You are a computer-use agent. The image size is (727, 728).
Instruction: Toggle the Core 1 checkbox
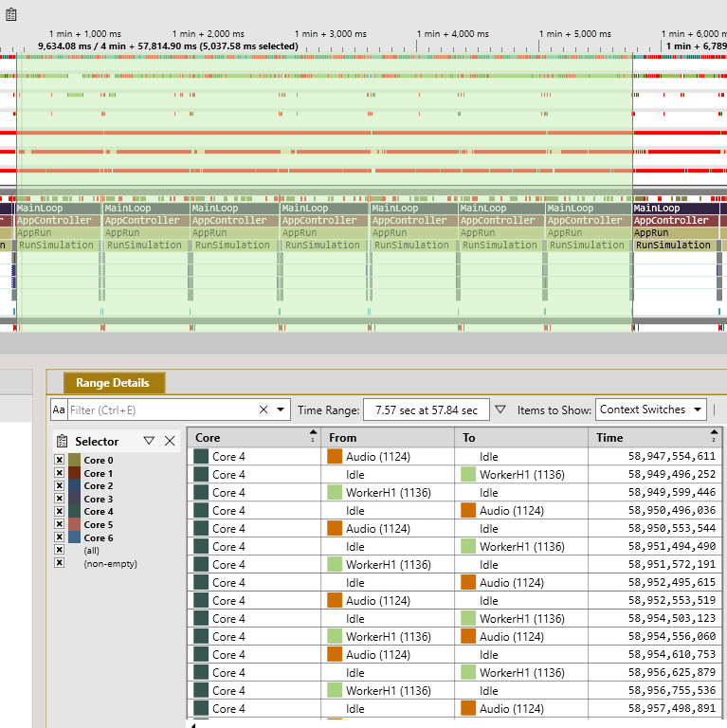59,473
